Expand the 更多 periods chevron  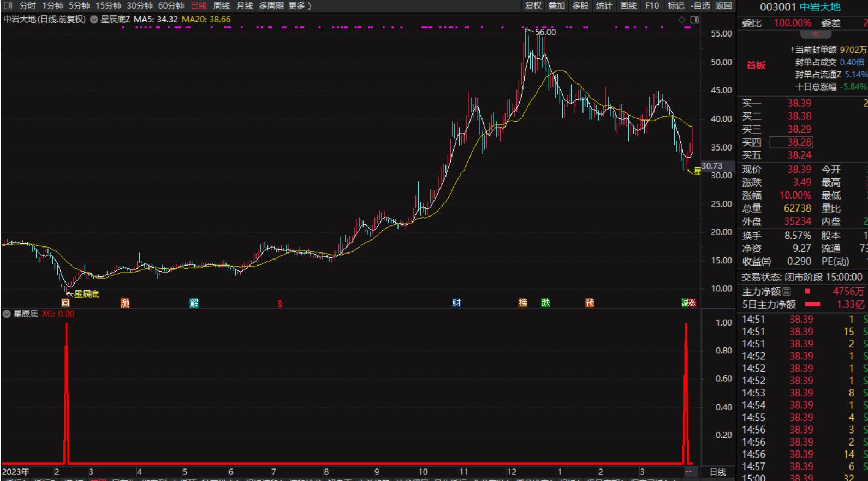[310, 5]
